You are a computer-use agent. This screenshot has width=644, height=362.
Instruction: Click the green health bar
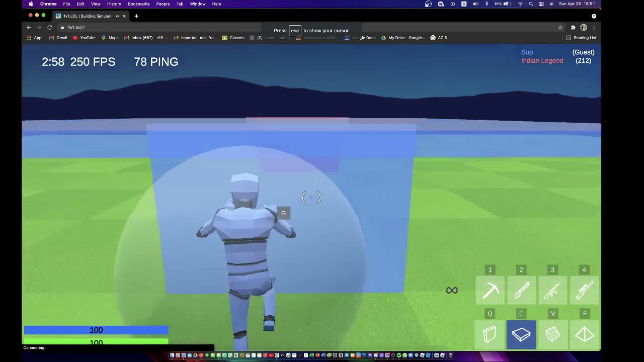(96, 342)
